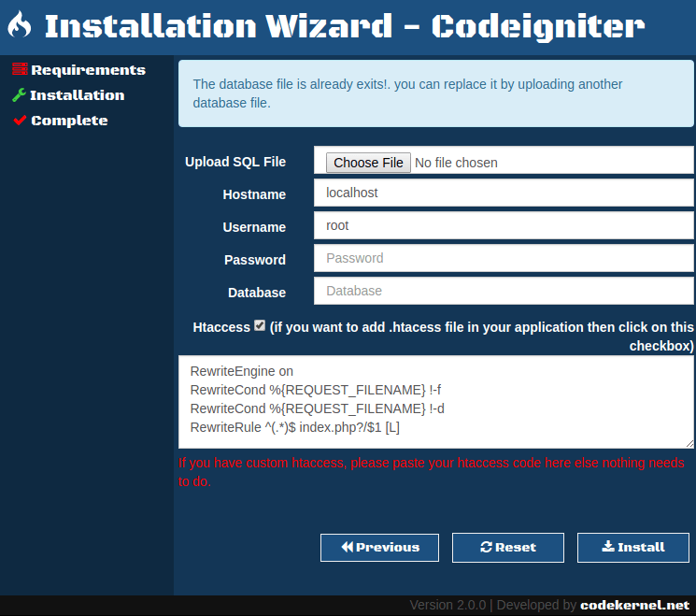Click the red custom htaccess hint text
This screenshot has height=616, width=696.
point(431,472)
